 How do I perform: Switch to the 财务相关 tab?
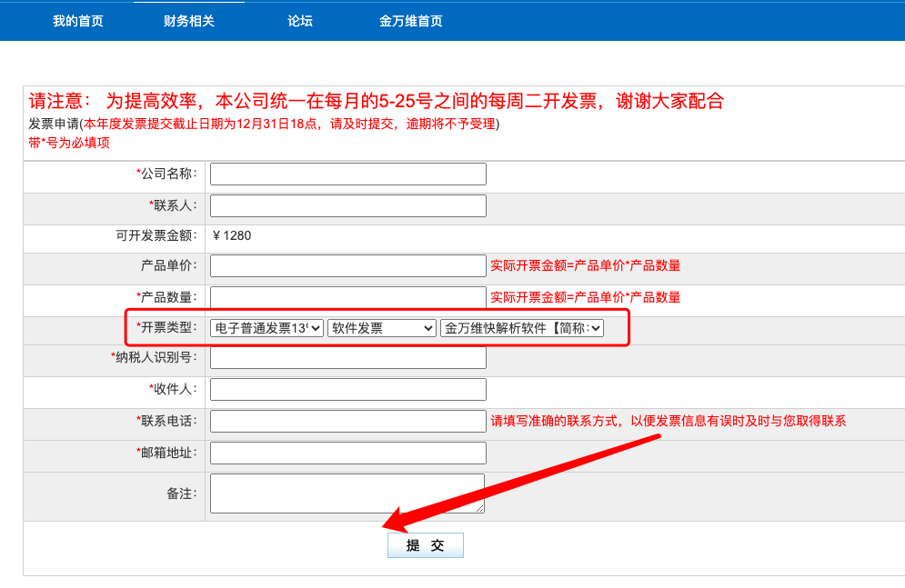pyautogui.click(x=189, y=21)
